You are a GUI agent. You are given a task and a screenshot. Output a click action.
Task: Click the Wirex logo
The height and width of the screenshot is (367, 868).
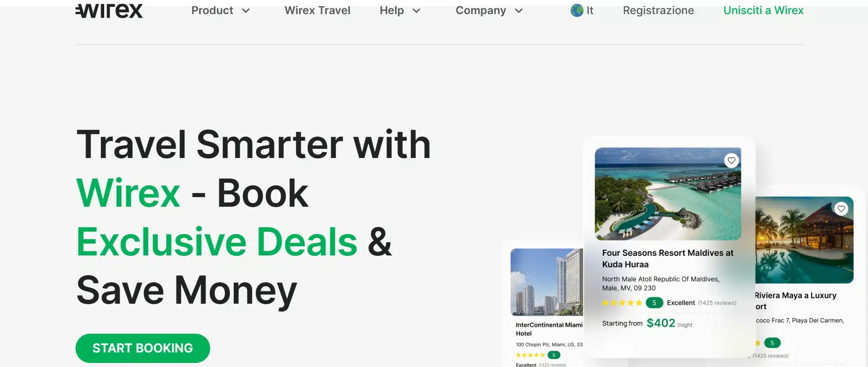tap(109, 10)
